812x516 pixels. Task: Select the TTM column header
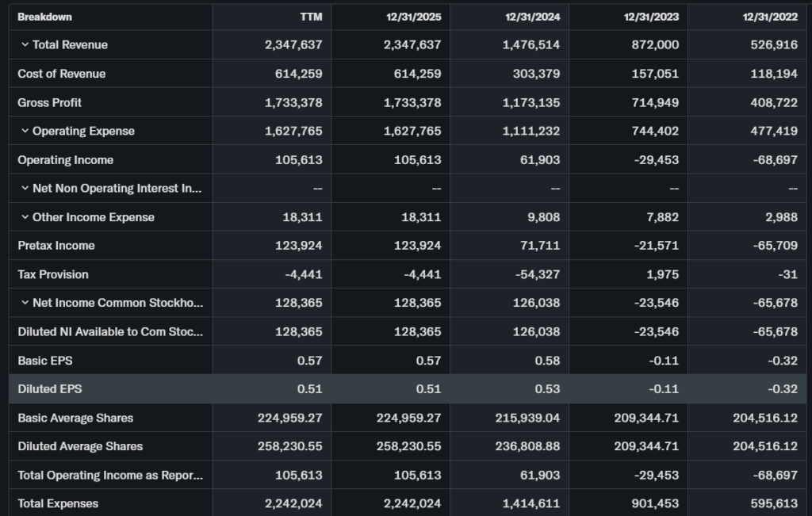[x=310, y=17]
